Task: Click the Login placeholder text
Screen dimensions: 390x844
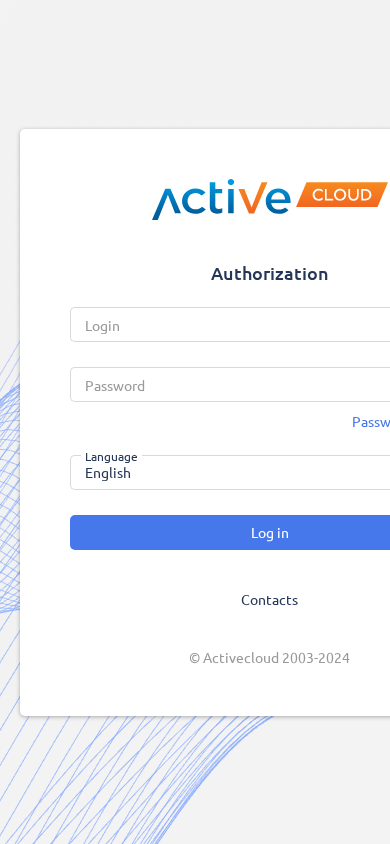Action: [x=102, y=326]
